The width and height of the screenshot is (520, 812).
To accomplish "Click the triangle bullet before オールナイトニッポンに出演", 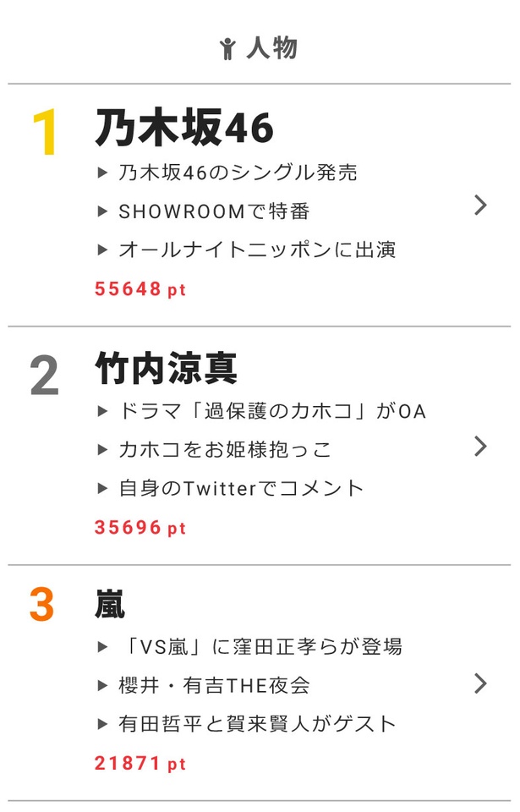I will pyautogui.click(x=102, y=250).
